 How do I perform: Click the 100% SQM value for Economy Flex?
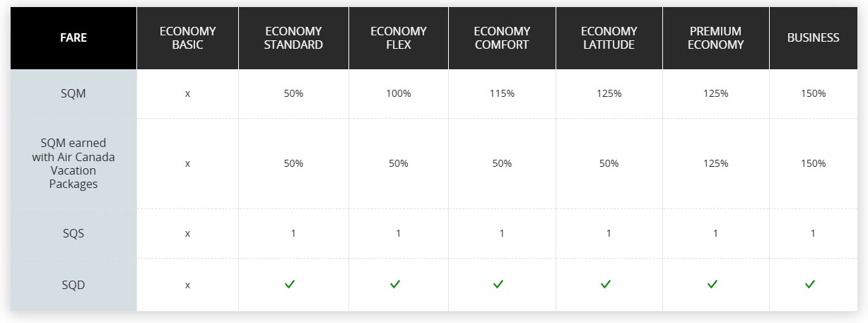point(398,93)
